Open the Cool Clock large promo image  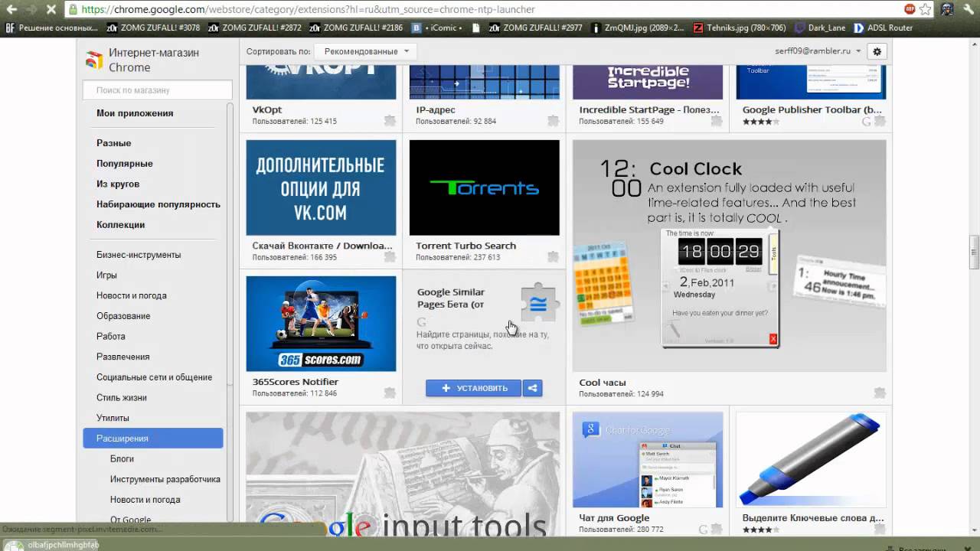pyautogui.click(x=730, y=256)
